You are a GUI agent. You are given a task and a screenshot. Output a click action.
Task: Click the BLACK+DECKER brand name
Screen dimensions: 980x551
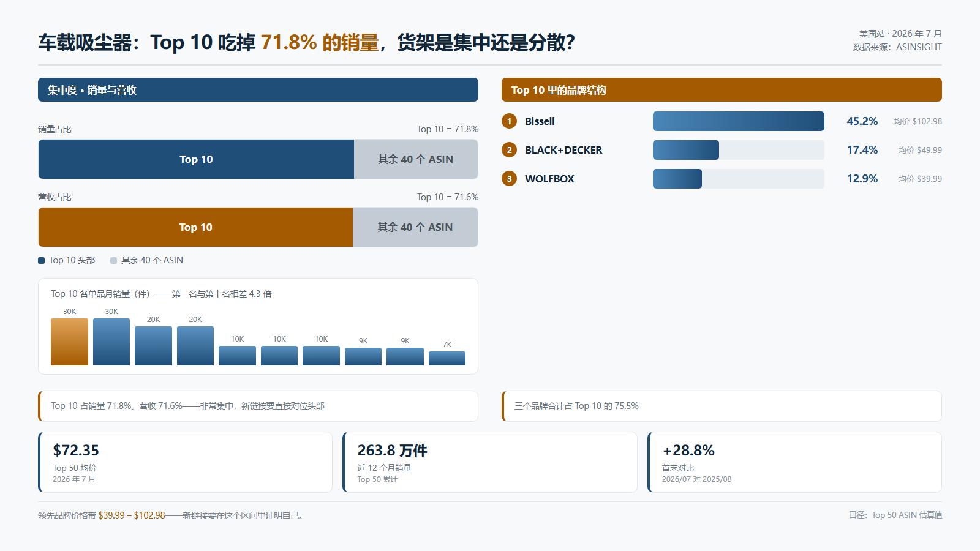coord(563,150)
